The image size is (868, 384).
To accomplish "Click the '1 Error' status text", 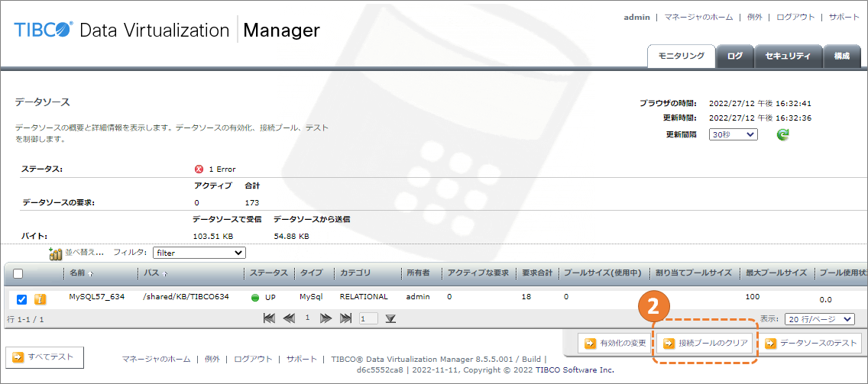I will (x=222, y=169).
